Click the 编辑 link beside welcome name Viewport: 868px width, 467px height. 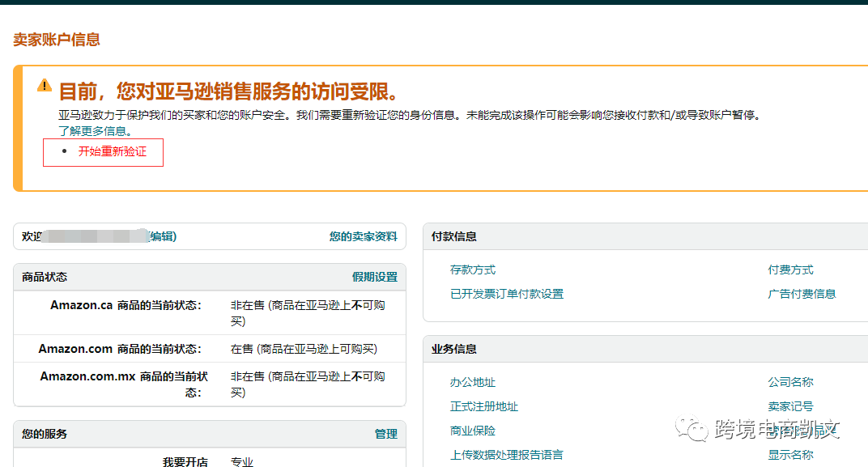point(162,236)
